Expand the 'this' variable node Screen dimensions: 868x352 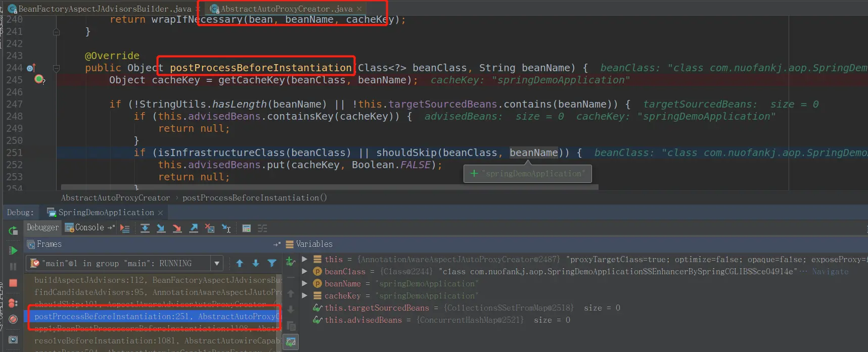tap(304, 259)
